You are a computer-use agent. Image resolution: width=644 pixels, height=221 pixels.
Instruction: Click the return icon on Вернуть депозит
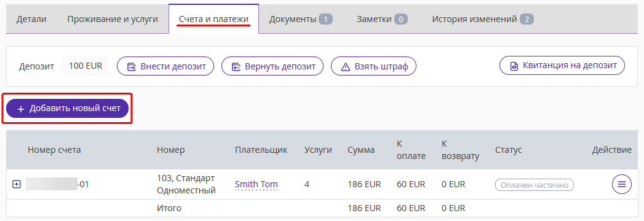coord(236,66)
